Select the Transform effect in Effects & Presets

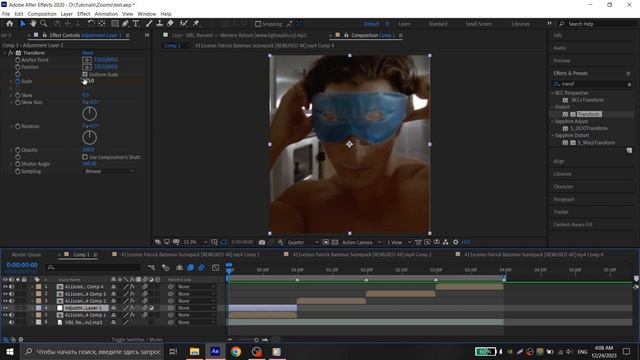pyautogui.click(x=589, y=114)
